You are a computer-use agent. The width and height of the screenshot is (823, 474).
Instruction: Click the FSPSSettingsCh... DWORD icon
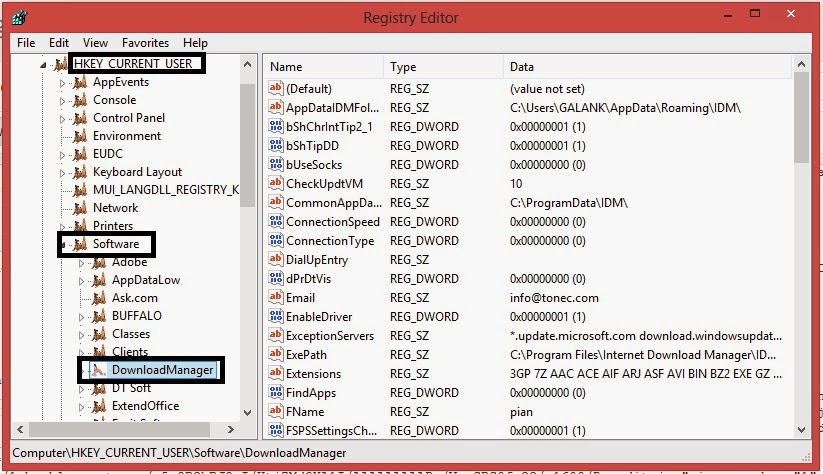click(276, 430)
